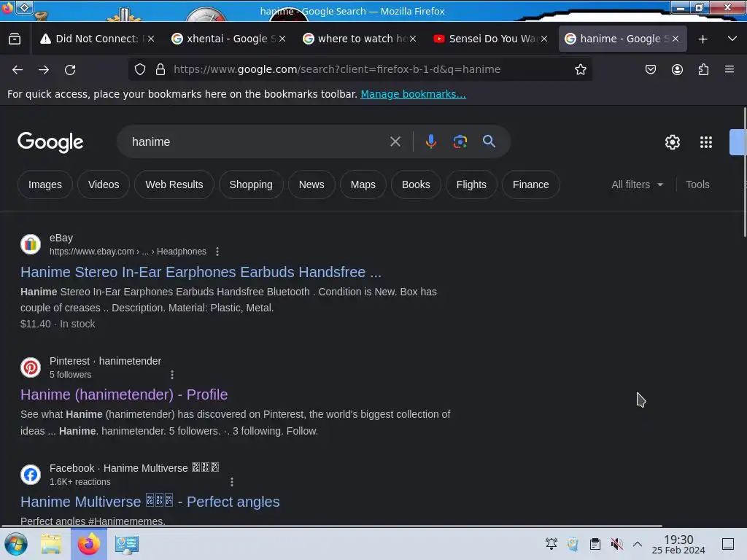
Task: Filter results by Videos
Action: point(104,184)
